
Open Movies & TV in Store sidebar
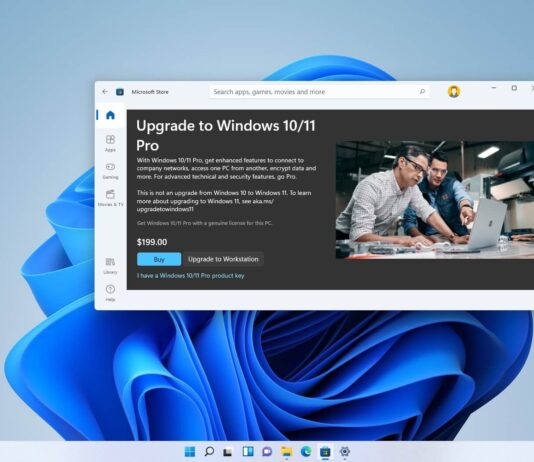coord(110,198)
